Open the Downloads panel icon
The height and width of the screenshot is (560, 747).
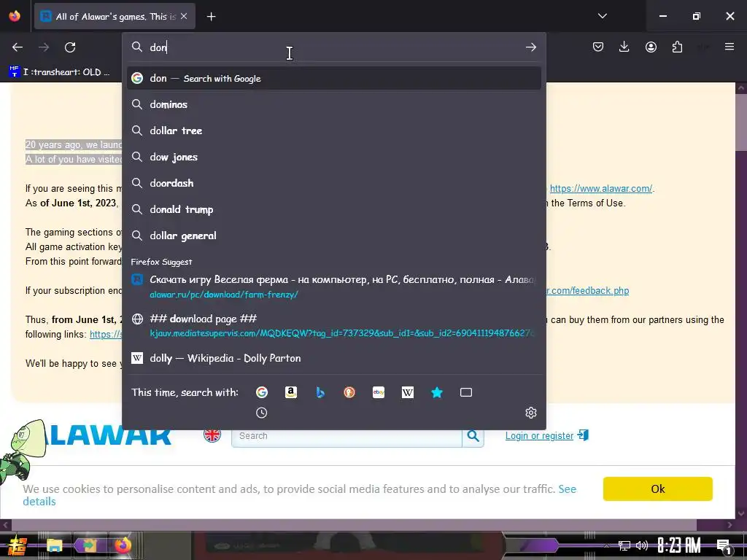pyautogui.click(x=624, y=47)
